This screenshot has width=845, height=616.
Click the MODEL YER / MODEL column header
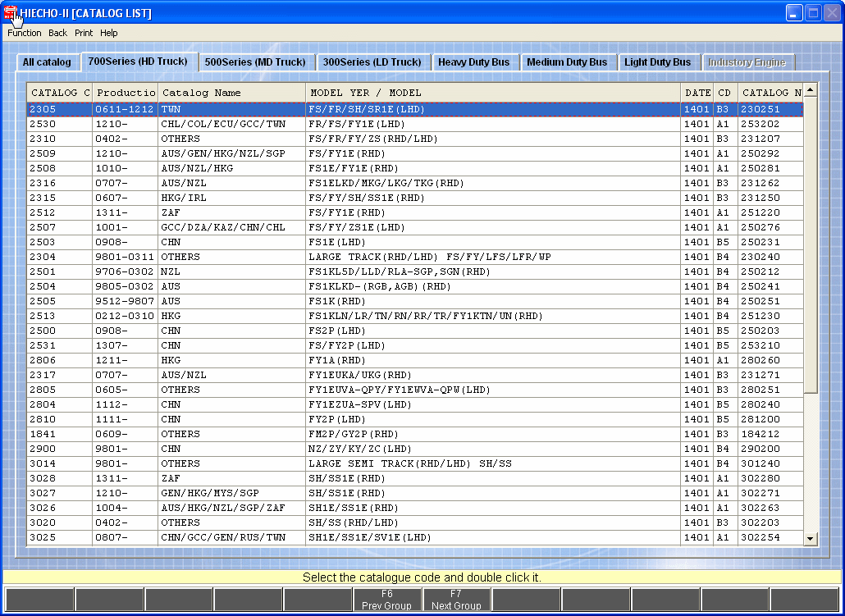click(x=492, y=93)
